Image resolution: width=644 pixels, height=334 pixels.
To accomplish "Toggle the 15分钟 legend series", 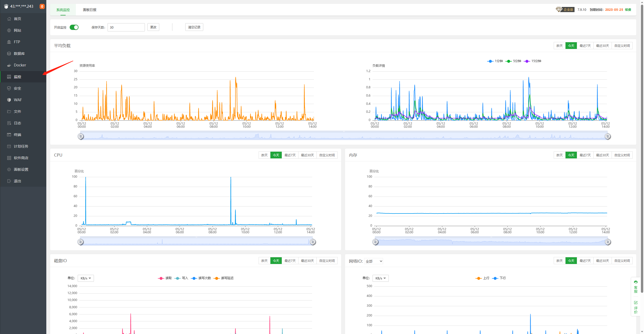I will pyautogui.click(x=532, y=61).
